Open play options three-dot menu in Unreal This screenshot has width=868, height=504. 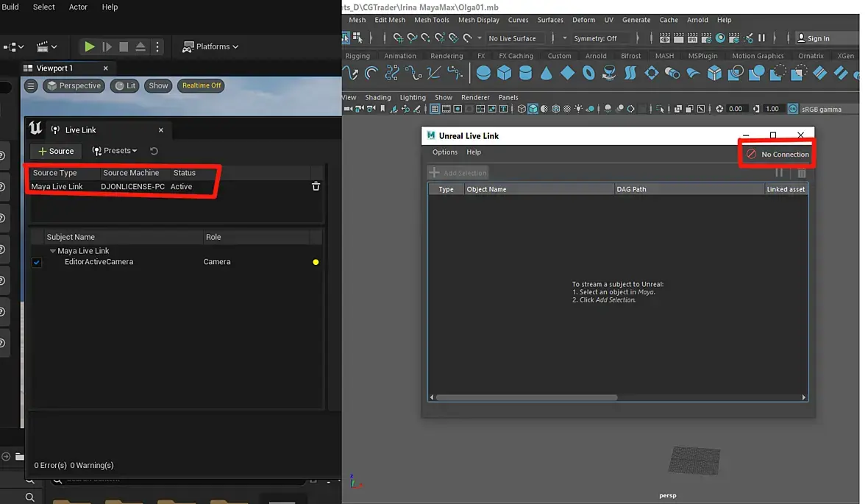point(157,46)
